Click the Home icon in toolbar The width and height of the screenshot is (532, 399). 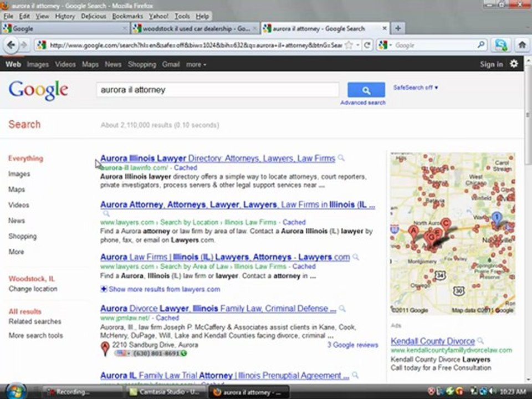point(522,45)
